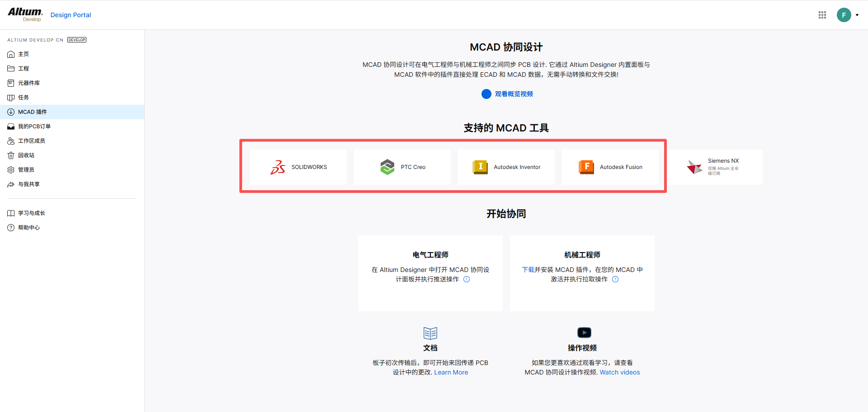
Task: Click the 管理员 gear icon
Action: point(11,170)
